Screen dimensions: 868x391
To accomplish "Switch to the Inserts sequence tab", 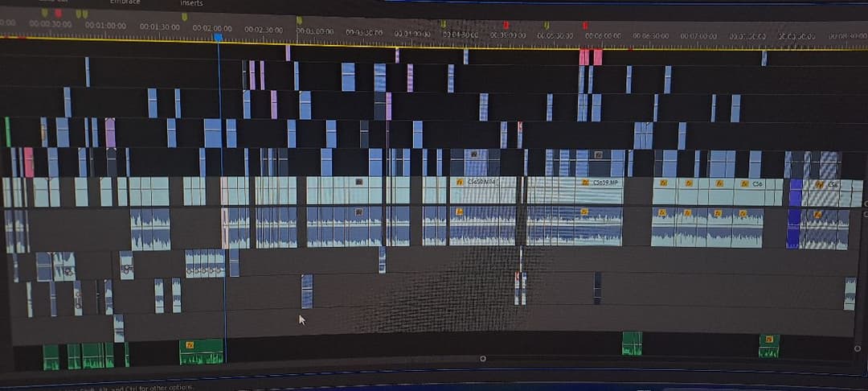I will 191,3.
